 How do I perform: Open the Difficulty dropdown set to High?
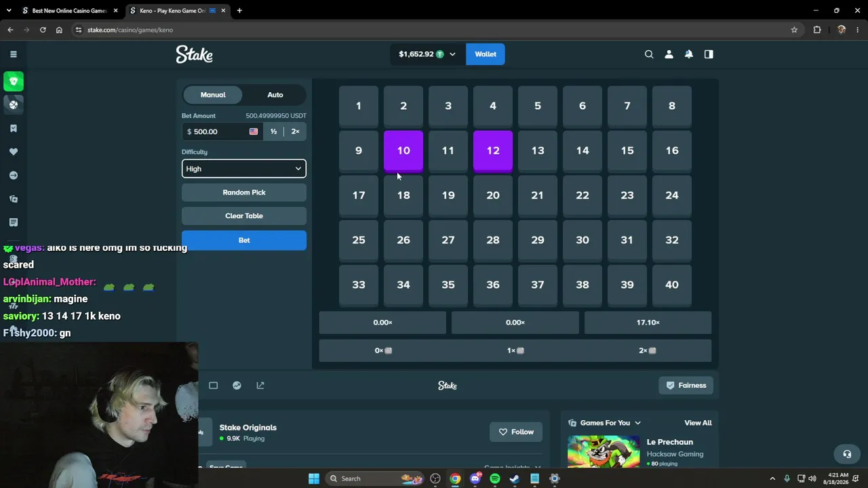click(x=244, y=169)
